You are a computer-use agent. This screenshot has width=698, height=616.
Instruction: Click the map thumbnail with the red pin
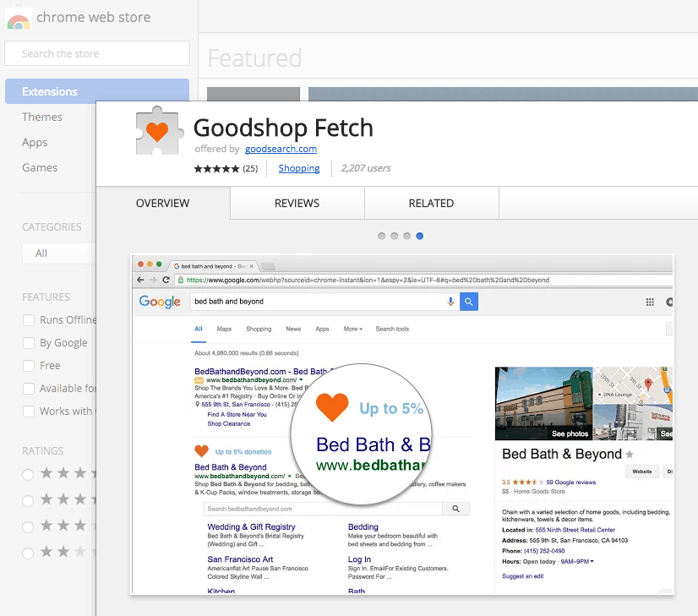point(633,385)
